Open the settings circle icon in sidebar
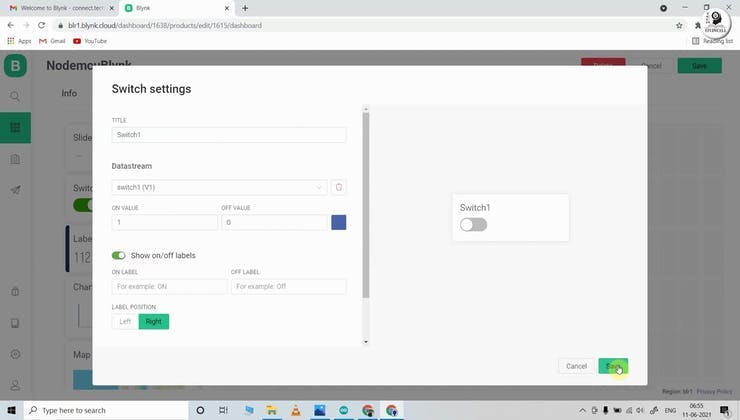This screenshot has width=740, height=420. (15, 354)
